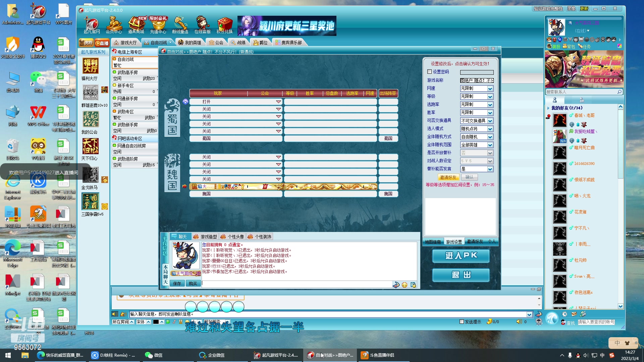Open emoji picker in room chat
The width and height of the screenshot is (644, 362).
pos(405,285)
